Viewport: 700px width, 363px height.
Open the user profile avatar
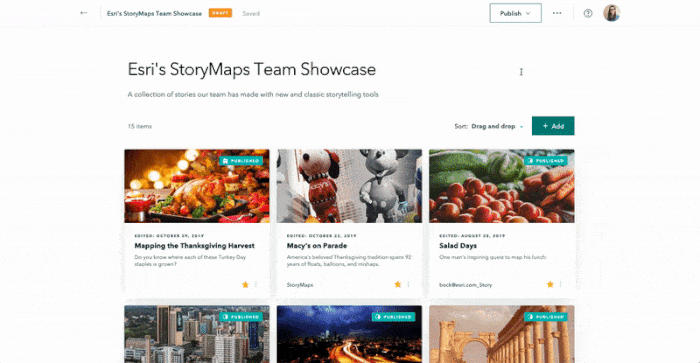click(x=612, y=13)
